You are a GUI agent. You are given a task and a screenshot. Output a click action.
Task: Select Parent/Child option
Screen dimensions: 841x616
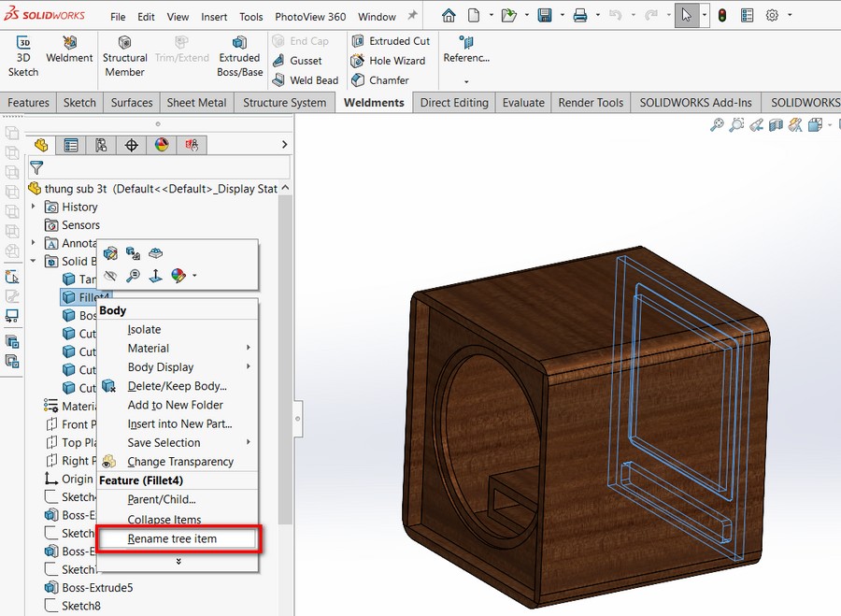162,499
